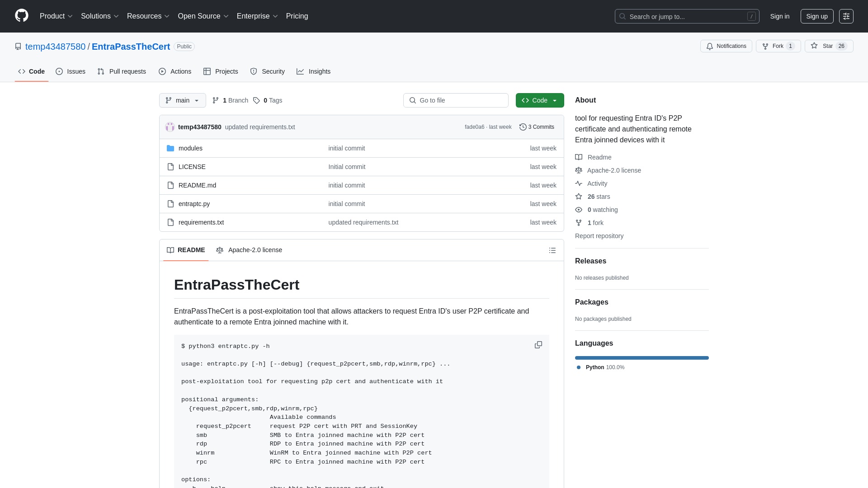
Task: Click the Python 100.0% language link
Action: 601,367
